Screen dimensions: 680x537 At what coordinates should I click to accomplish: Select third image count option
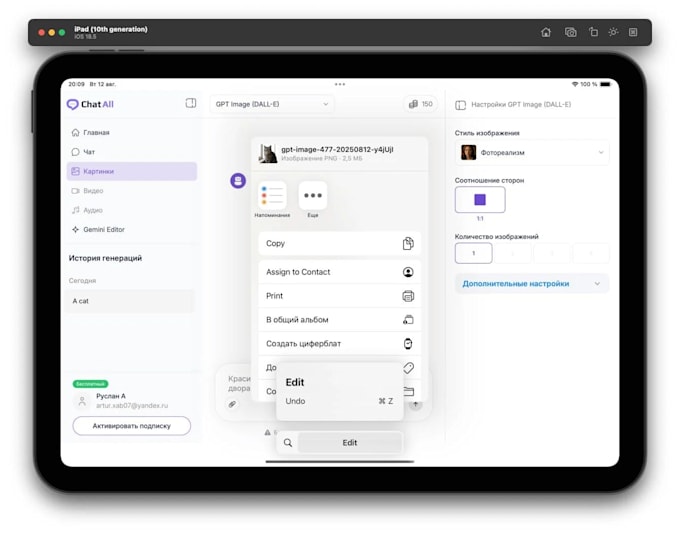click(552, 253)
